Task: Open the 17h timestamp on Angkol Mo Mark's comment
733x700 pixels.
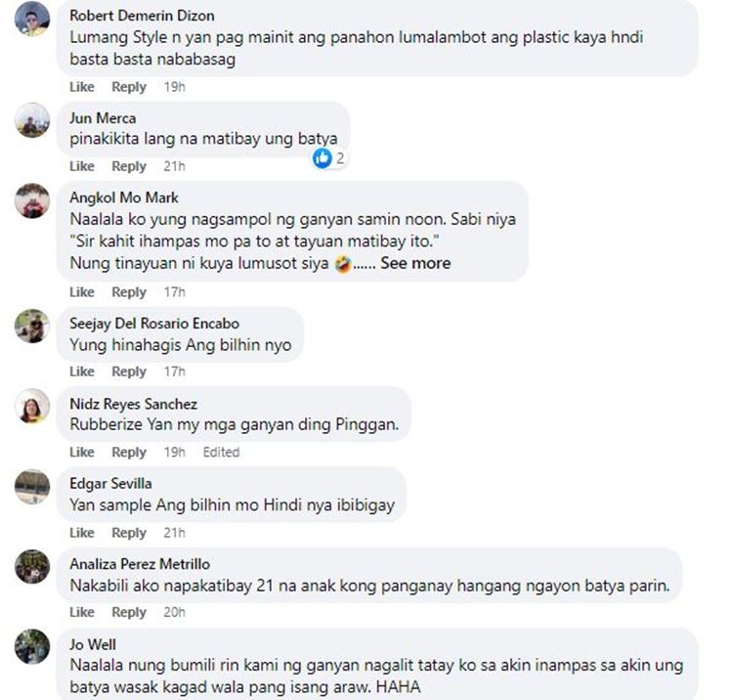Action: (x=174, y=292)
